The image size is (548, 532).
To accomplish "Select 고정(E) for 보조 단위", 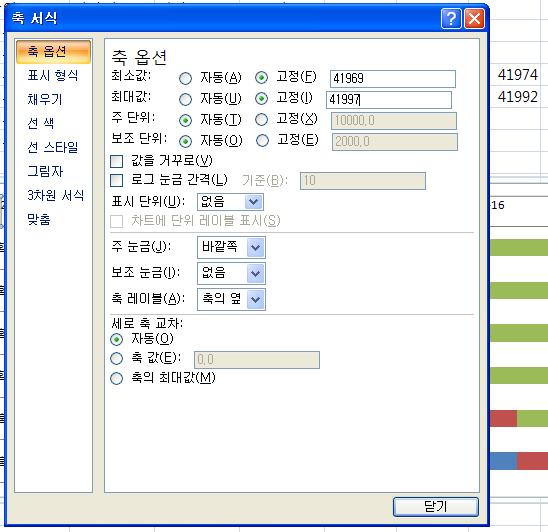I will click(x=262, y=141).
